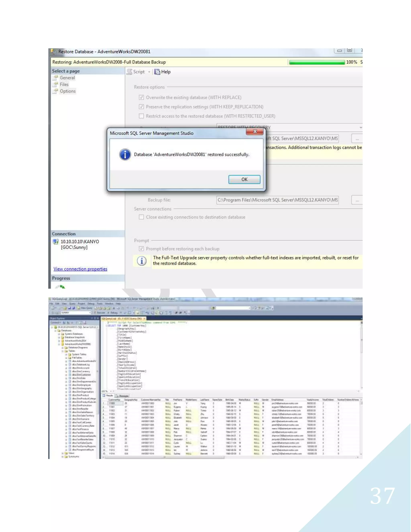
Task: Open the Files page in Restore Database
Action: tap(64, 85)
